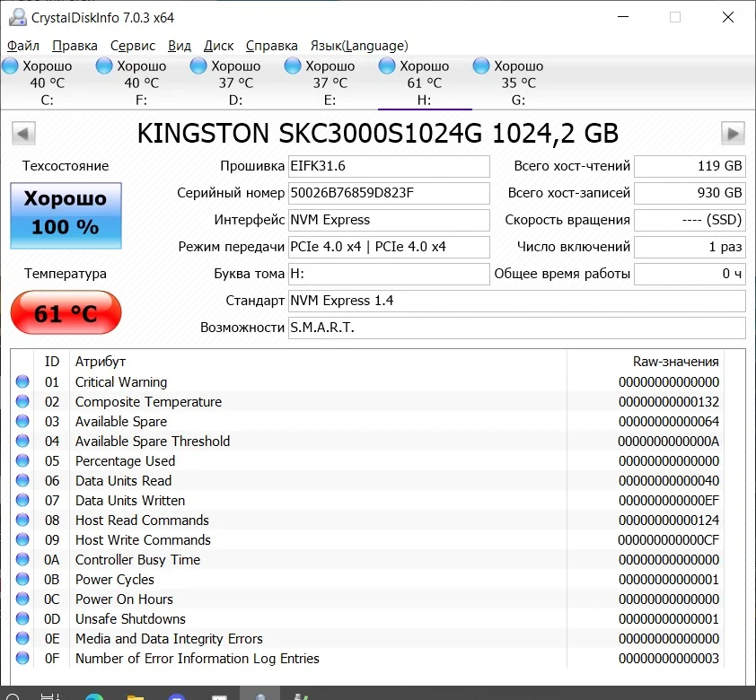Select drive C: status at 40 °C
The image size is (756, 700).
47,83
